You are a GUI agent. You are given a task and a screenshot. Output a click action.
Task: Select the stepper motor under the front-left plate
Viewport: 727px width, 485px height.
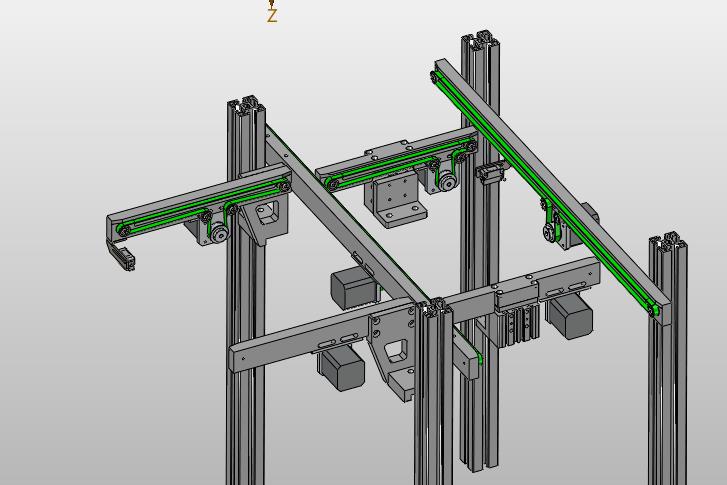[x=341, y=369]
